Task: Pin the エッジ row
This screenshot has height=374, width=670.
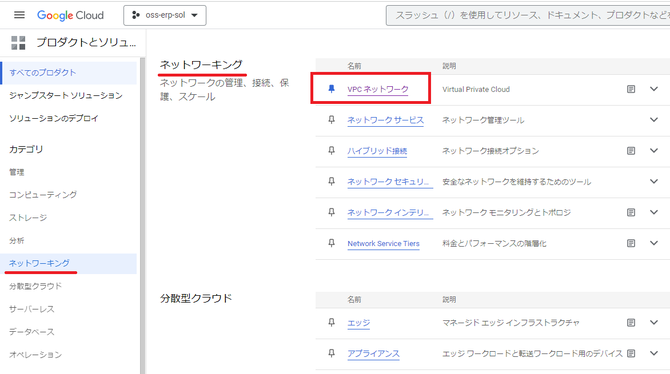Action: 331,323
